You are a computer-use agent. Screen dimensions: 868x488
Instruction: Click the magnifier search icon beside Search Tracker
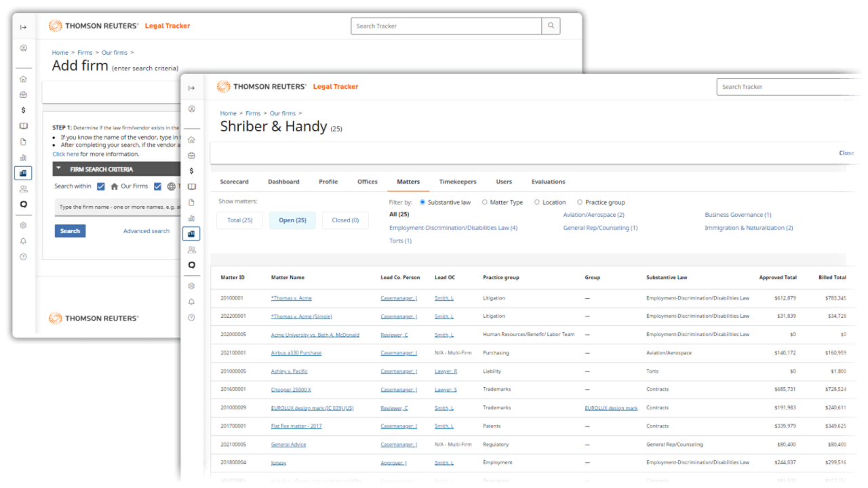coord(551,26)
